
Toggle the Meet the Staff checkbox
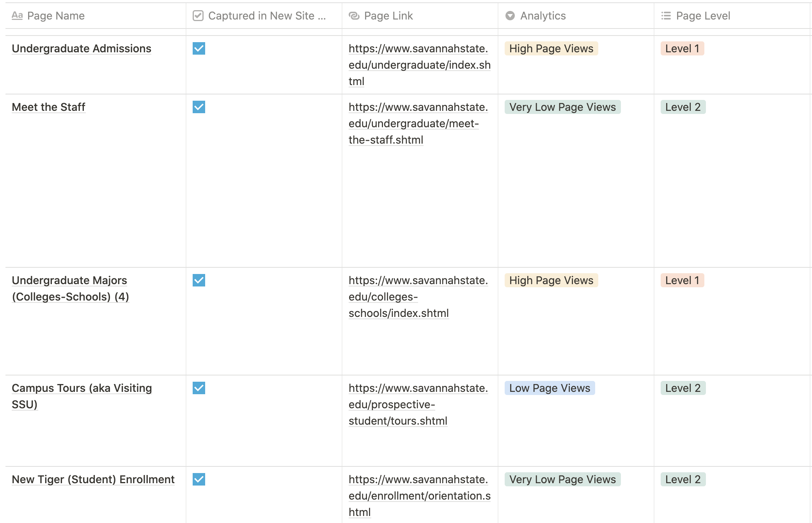point(199,107)
